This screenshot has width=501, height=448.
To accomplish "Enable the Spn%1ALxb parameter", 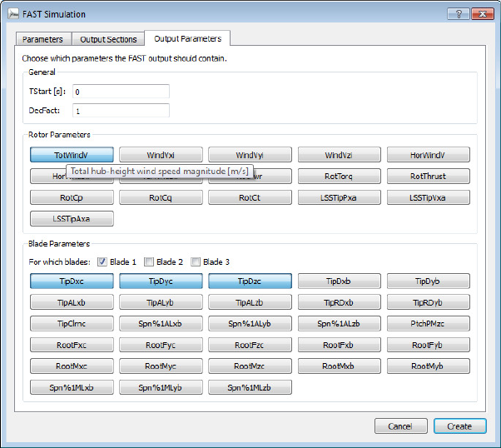I will [161, 324].
